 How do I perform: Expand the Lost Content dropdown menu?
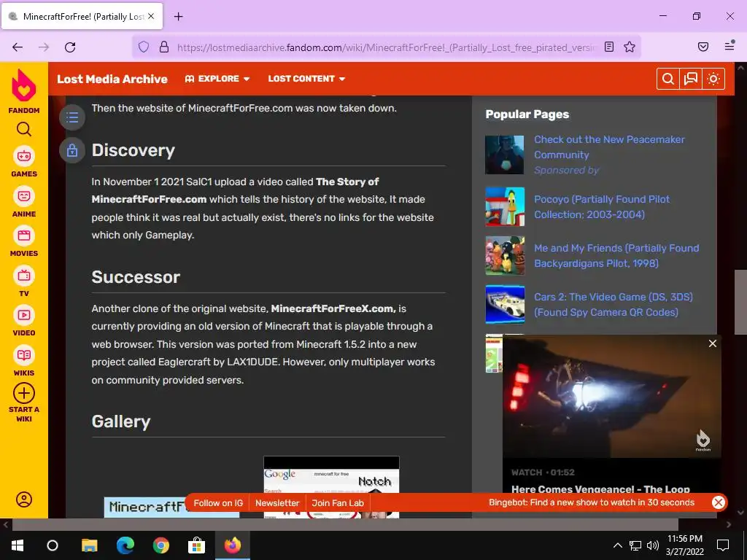[306, 79]
